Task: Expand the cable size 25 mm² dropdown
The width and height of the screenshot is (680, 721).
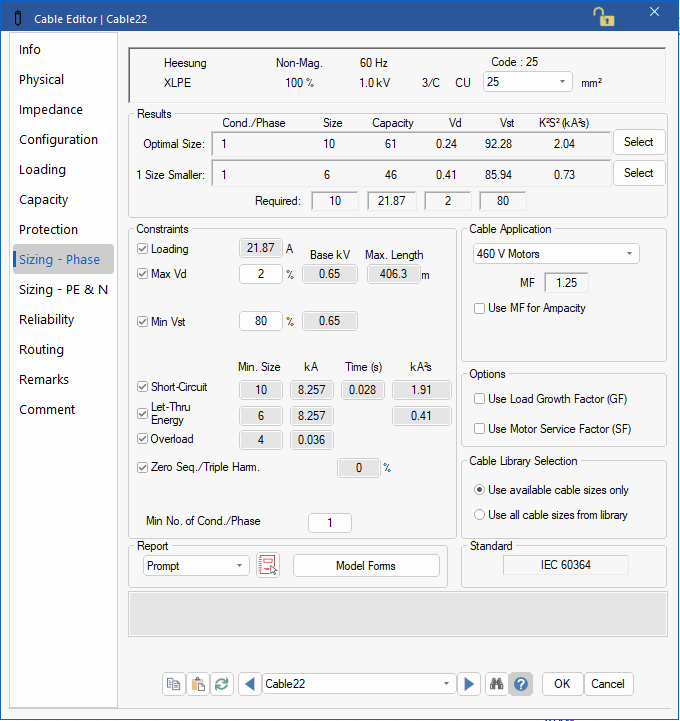Action: pyautogui.click(x=528, y=82)
